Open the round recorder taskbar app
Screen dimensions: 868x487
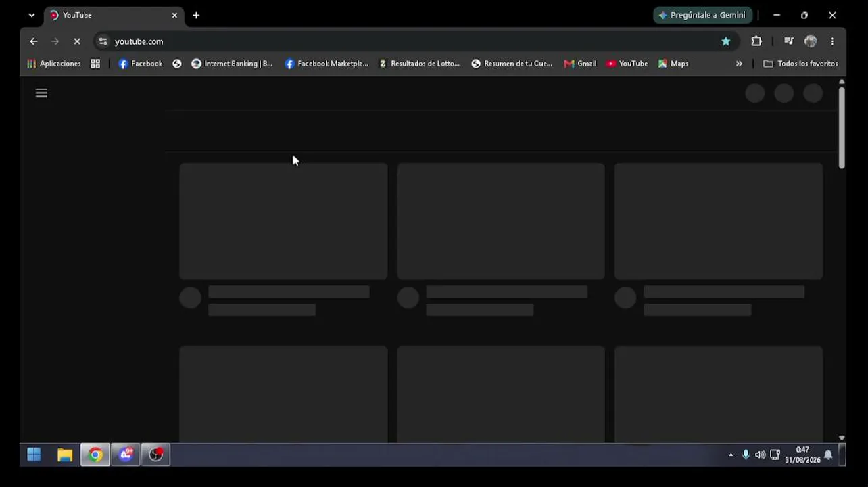(x=156, y=455)
